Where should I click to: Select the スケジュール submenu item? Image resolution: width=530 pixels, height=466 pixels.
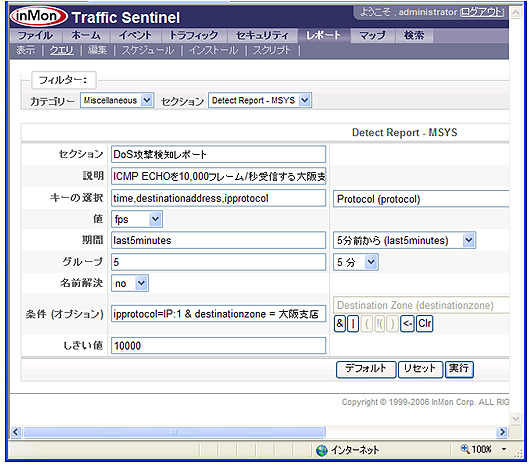pyautogui.click(x=148, y=50)
